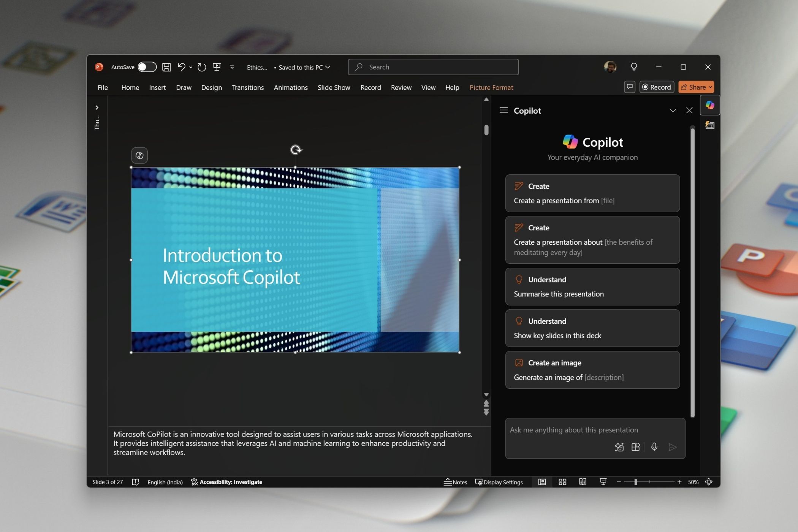The image size is (798, 532).
Task: Click the microphone icon in Copilot chat
Action: click(654, 447)
